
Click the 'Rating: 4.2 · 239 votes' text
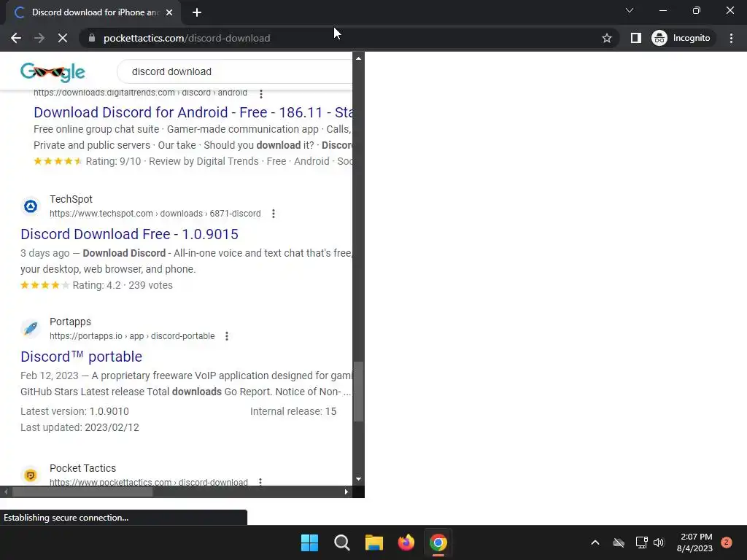[123, 285]
